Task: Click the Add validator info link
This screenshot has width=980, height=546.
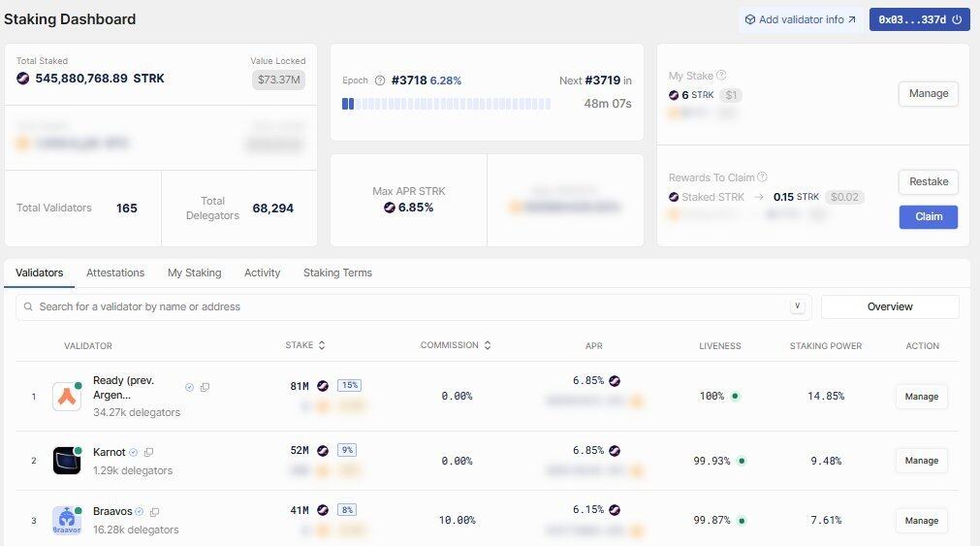Action: [801, 19]
